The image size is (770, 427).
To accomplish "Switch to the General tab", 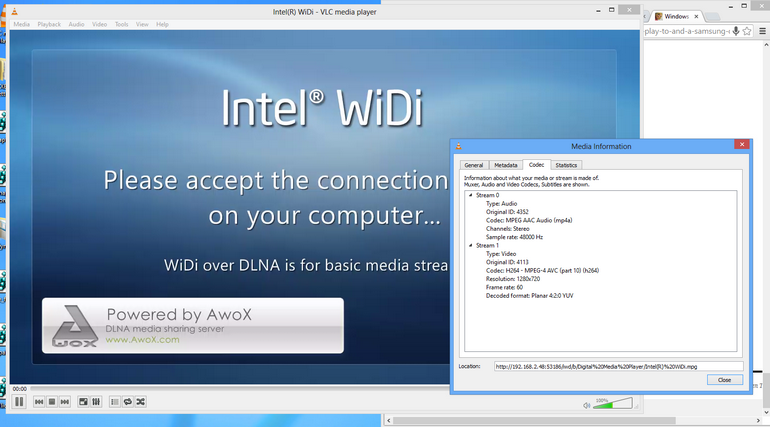I will pos(474,165).
